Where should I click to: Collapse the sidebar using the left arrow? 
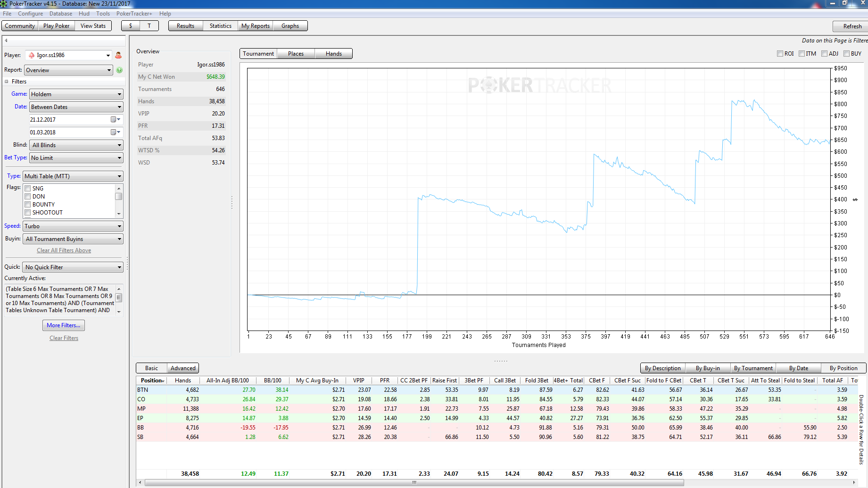pos(6,41)
